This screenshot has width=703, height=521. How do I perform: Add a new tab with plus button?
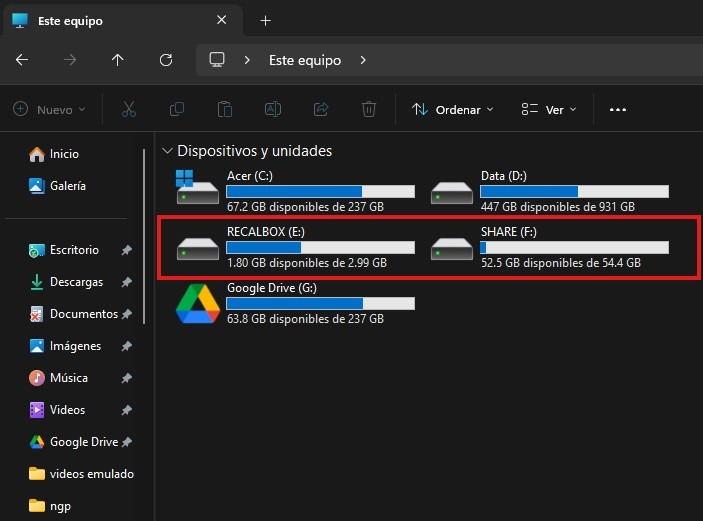coord(265,20)
